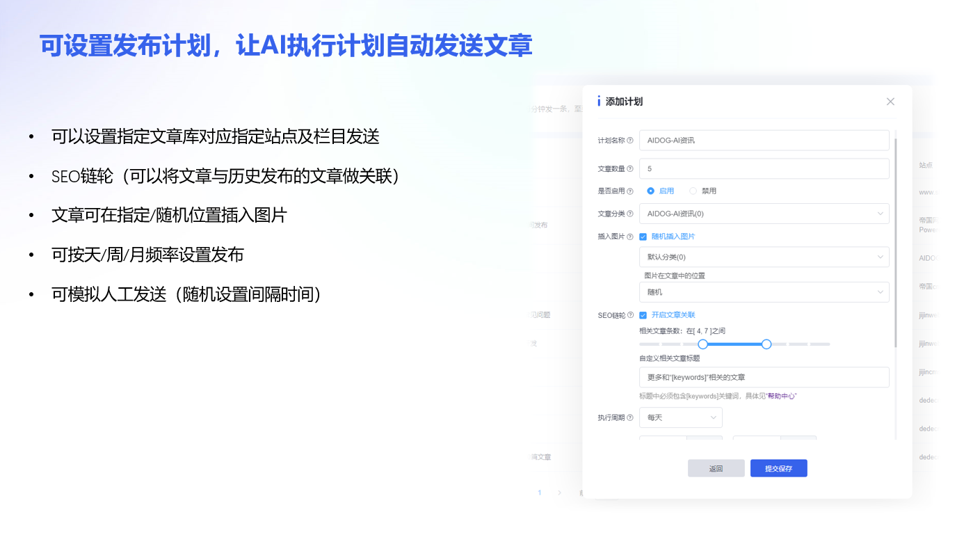Open the 执行周期 dropdown set to 每天
The width and height of the screenshot is (980, 551).
680,418
